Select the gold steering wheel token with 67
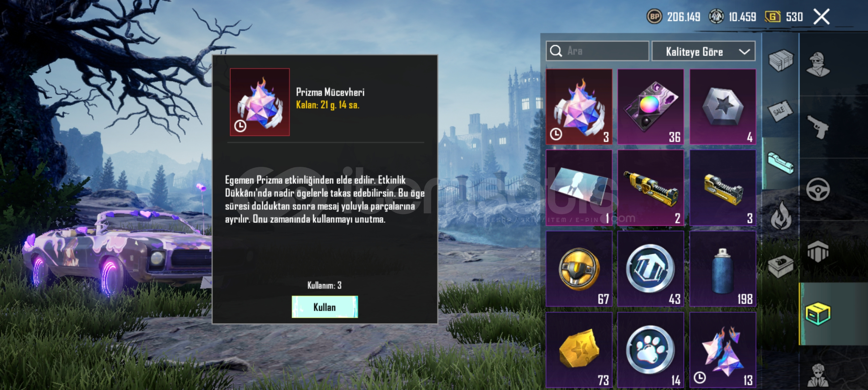Screen dimensions: 868x390 [x=579, y=269]
